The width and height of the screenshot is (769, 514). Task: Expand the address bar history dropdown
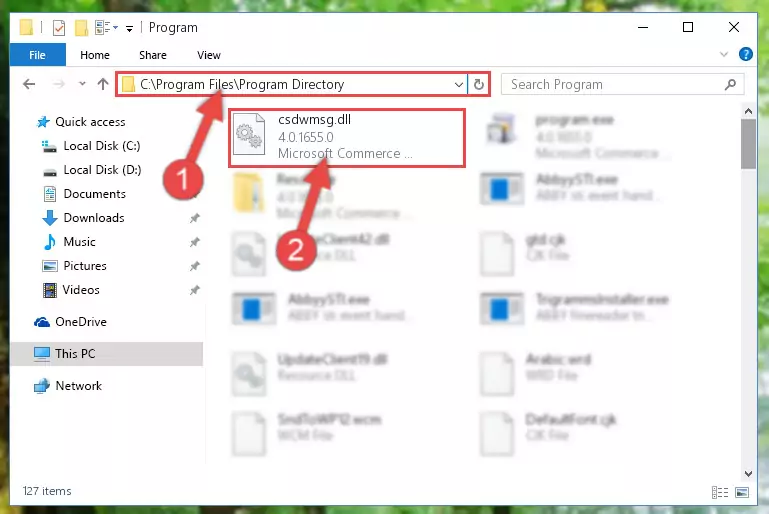pos(459,84)
